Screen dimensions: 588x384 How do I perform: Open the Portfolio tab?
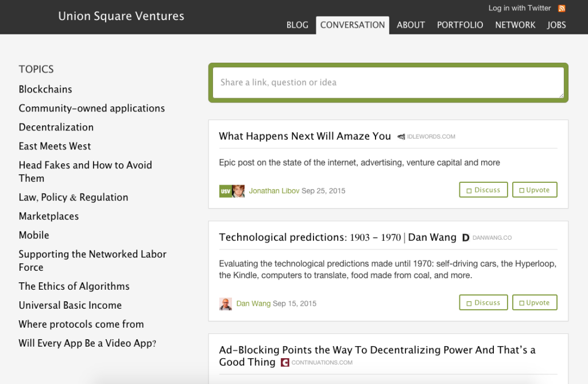click(x=460, y=25)
